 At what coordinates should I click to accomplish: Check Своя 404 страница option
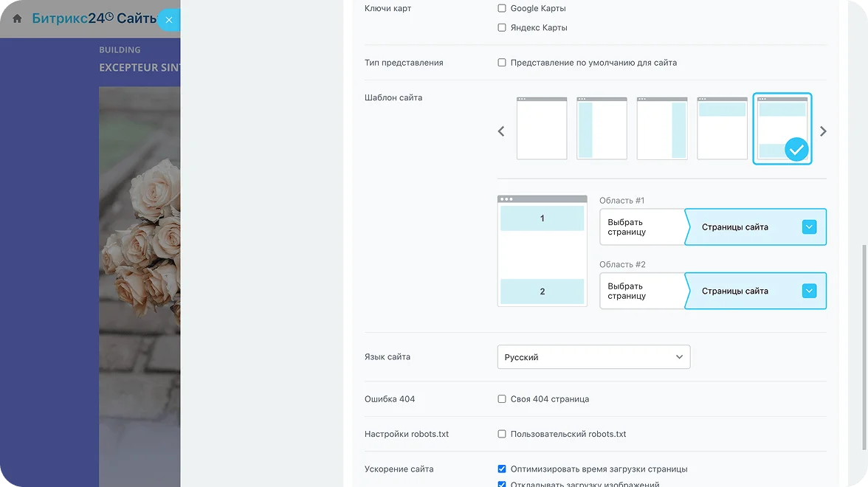[x=502, y=399]
